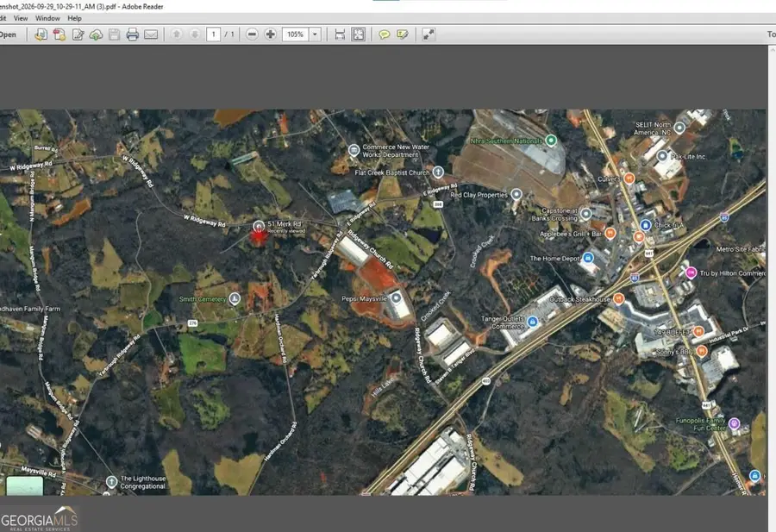
Task: Click the zoom in plus button
Action: [270, 34]
